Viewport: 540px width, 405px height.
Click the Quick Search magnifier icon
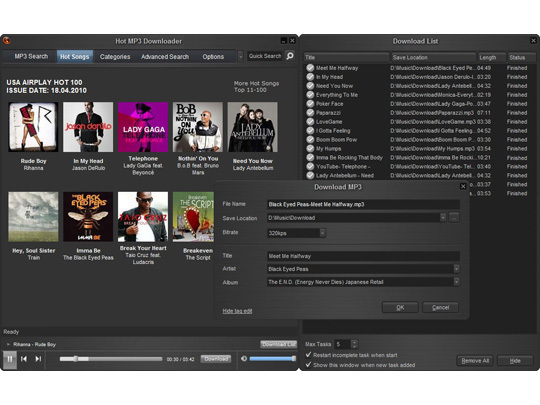point(290,55)
